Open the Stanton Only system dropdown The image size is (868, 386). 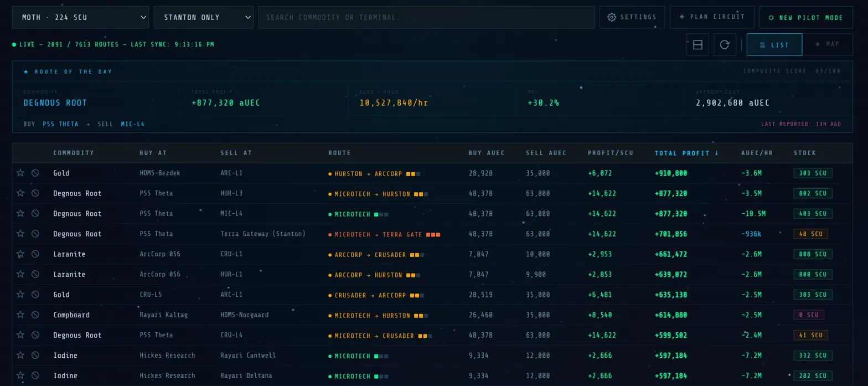[x=204, y=17]
